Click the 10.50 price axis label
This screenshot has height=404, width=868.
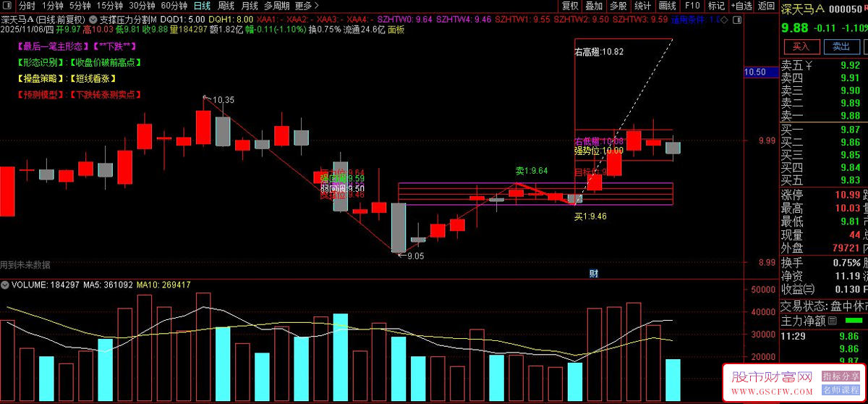click(755, 72)
